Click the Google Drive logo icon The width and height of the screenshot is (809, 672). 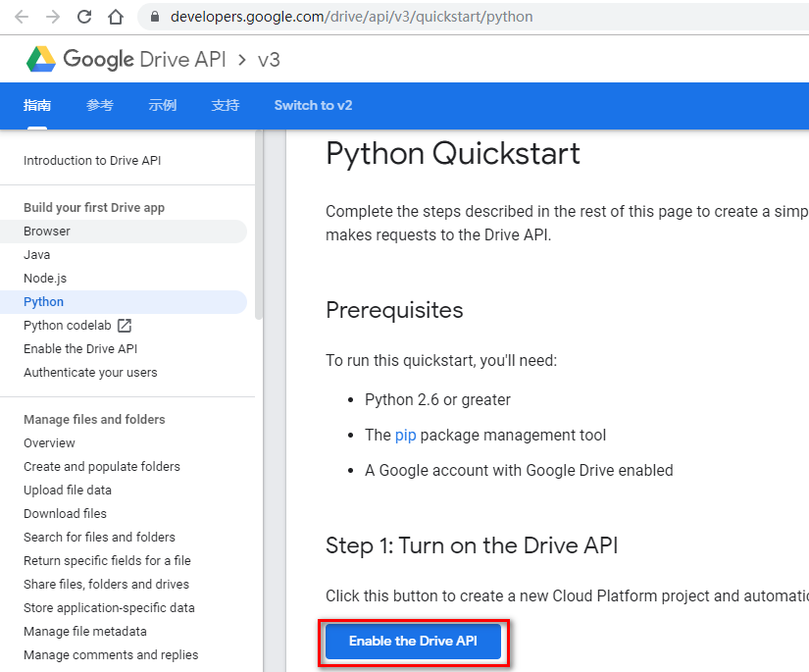click(x=41, y=59)
